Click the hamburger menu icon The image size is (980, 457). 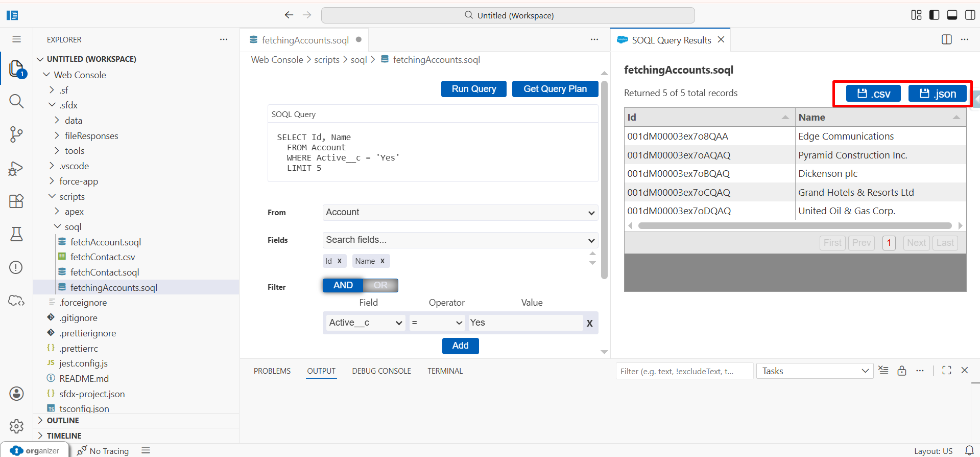point(16,39)
